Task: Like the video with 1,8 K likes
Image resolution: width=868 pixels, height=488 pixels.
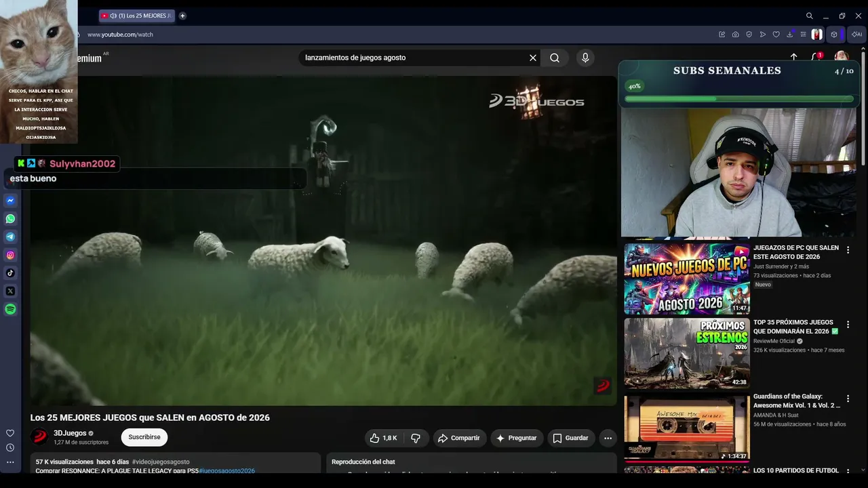Action: (x=383, y=438)
